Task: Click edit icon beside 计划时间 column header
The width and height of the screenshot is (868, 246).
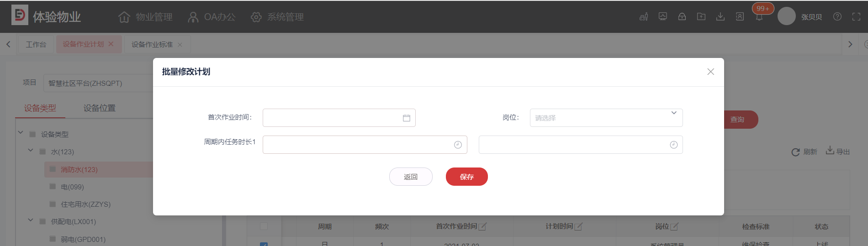Action: pyautogui.click(x=578, y=226)
